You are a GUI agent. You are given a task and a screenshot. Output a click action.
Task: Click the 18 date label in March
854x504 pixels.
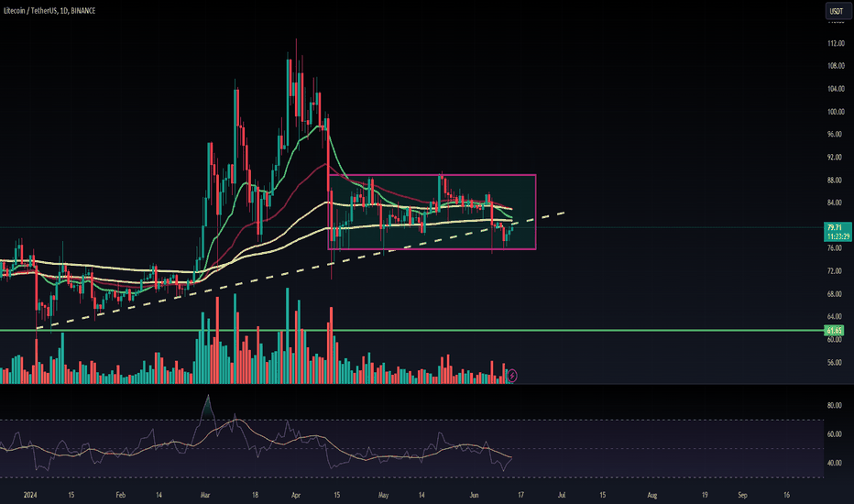(x=255, y=495)
